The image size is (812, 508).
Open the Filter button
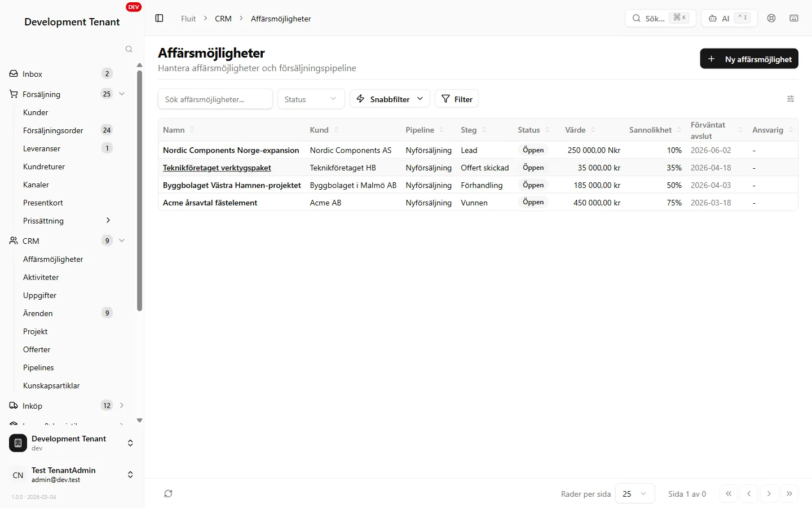tap(457, 99)
